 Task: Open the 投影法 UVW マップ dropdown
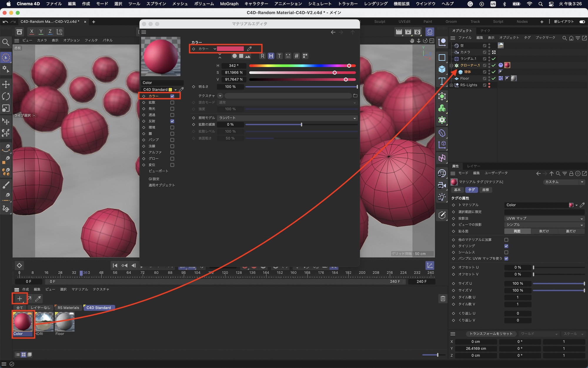pos(544,218)
